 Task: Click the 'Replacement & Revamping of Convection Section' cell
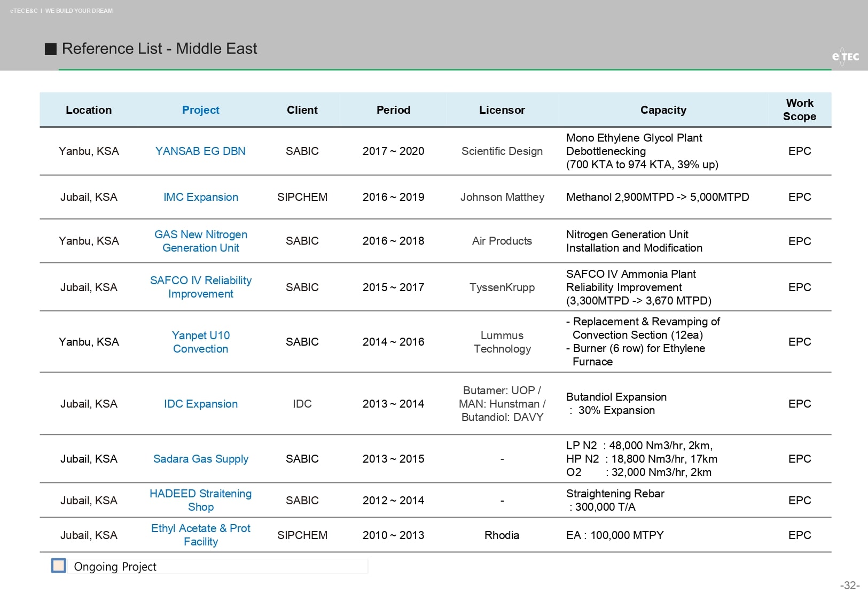pos(643,341)
